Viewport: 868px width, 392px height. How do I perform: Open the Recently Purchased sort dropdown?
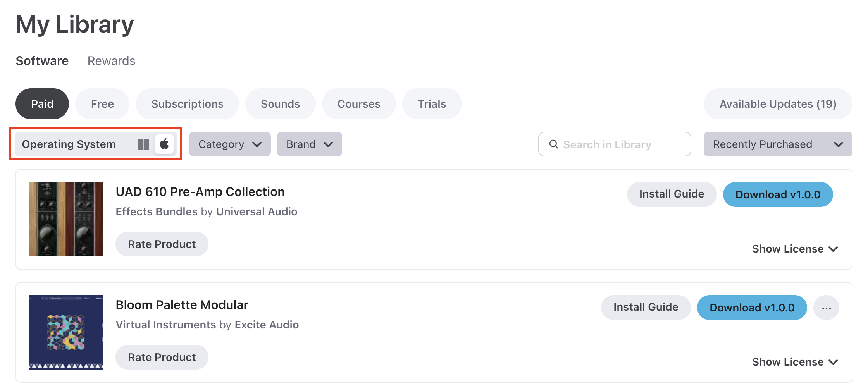pyautogui.click(x=778, y=144)
